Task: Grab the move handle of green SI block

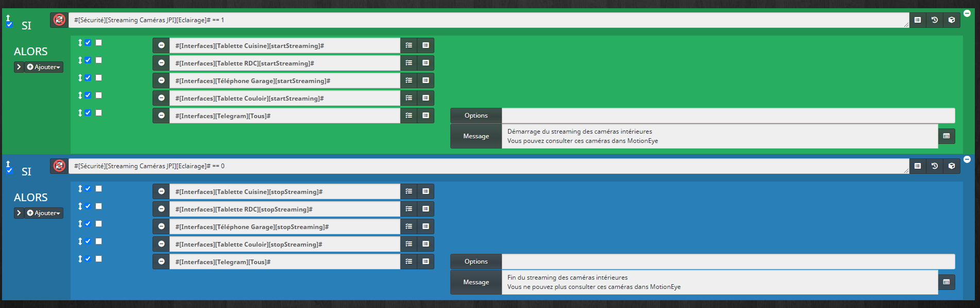Action: (8, 18)
